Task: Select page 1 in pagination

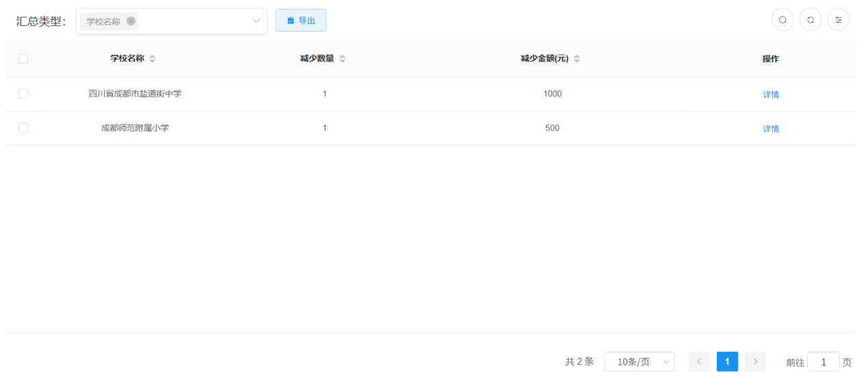Action: (727, 361)
